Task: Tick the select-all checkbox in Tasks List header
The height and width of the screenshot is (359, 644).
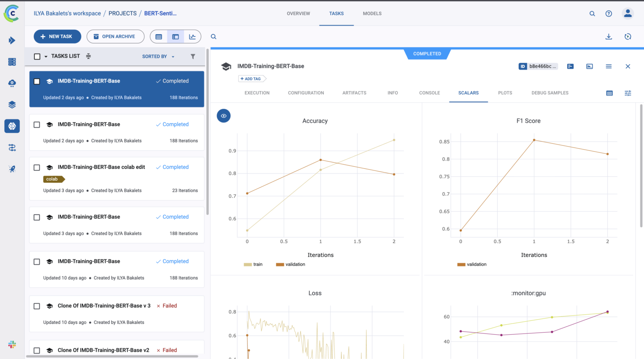Action: (37, 56)
